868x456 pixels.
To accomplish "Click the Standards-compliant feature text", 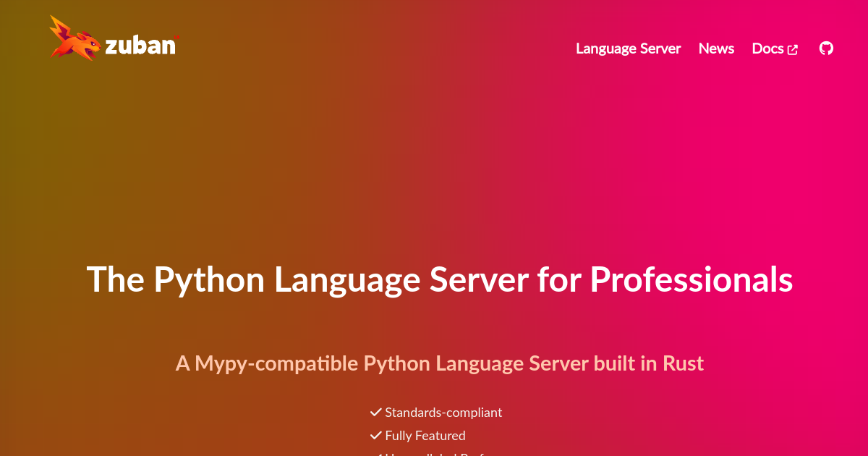I will 443,413.
